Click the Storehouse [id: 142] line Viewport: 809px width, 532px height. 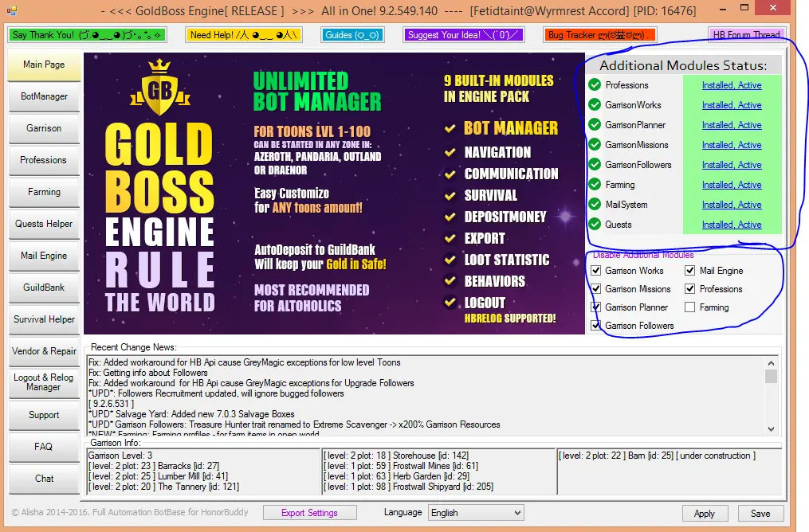(395, 456)
